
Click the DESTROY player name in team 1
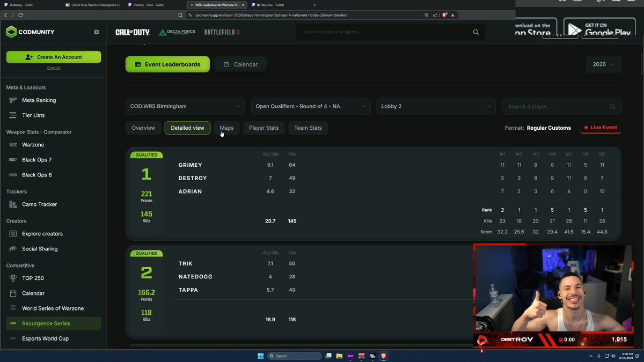(x=193, y=178)
